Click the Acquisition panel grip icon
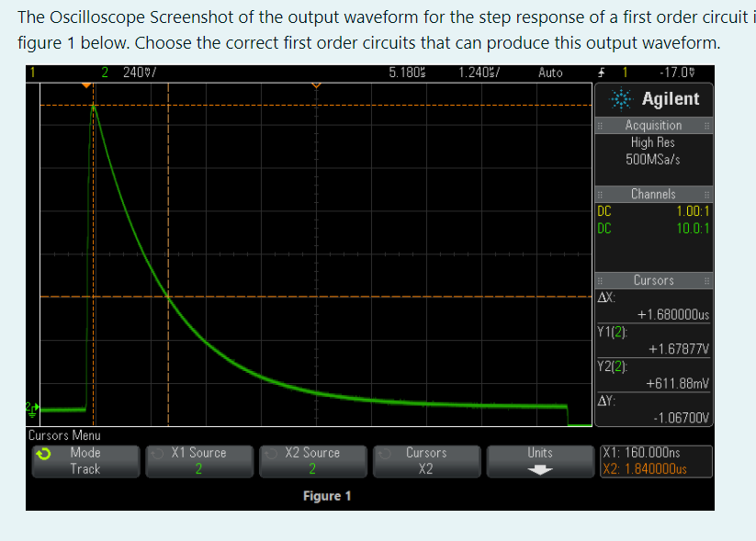The image size is (756, 541). click(599, 125)
